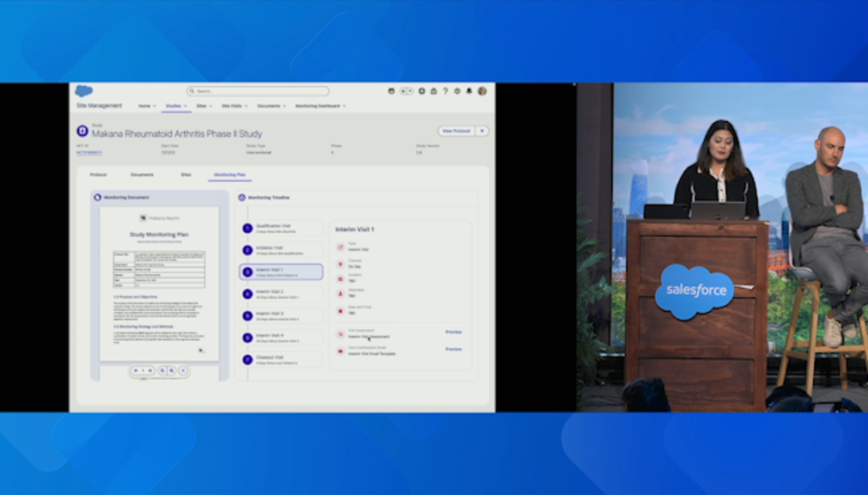Expand the Site Visits nav dropdown
The width and height of the screenshot is (868, 495).
pos(246,107)
